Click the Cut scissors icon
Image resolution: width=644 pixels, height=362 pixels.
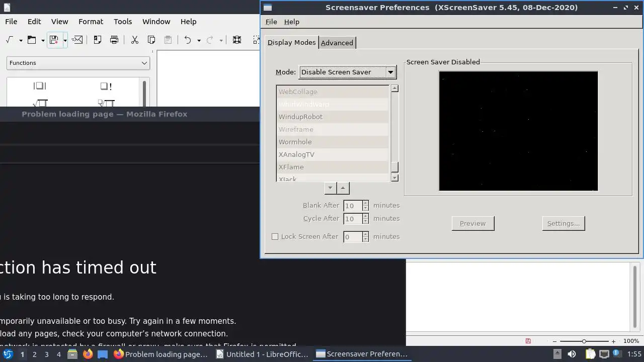(x=134, y=40)
